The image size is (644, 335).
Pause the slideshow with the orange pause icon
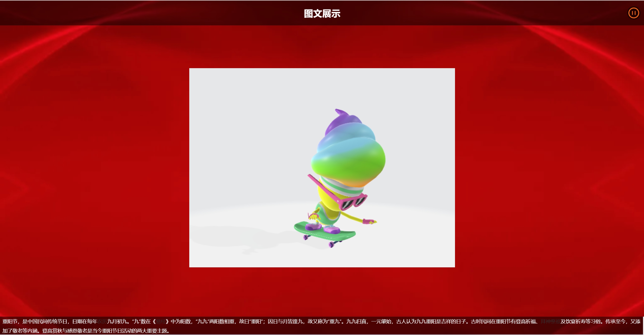point(633,13)
